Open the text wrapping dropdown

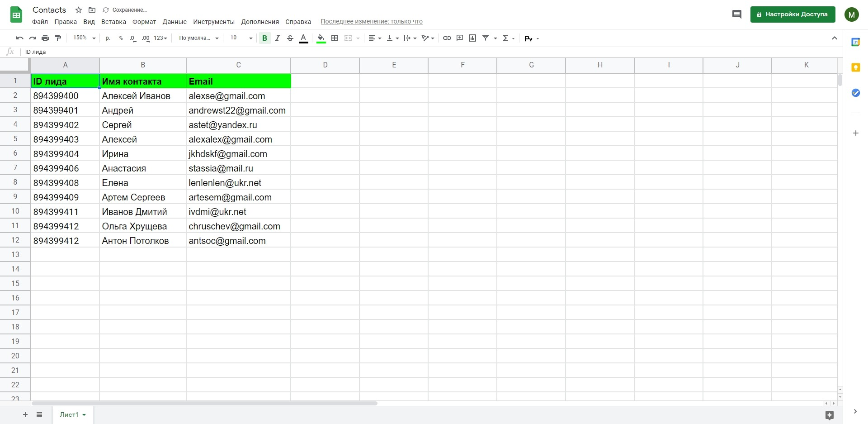410,38
